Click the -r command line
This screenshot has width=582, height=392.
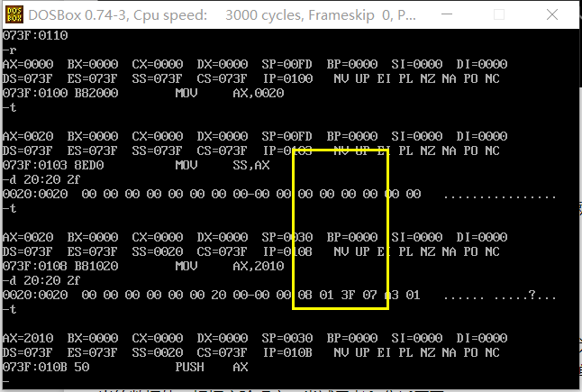click(x=10, y=50)
